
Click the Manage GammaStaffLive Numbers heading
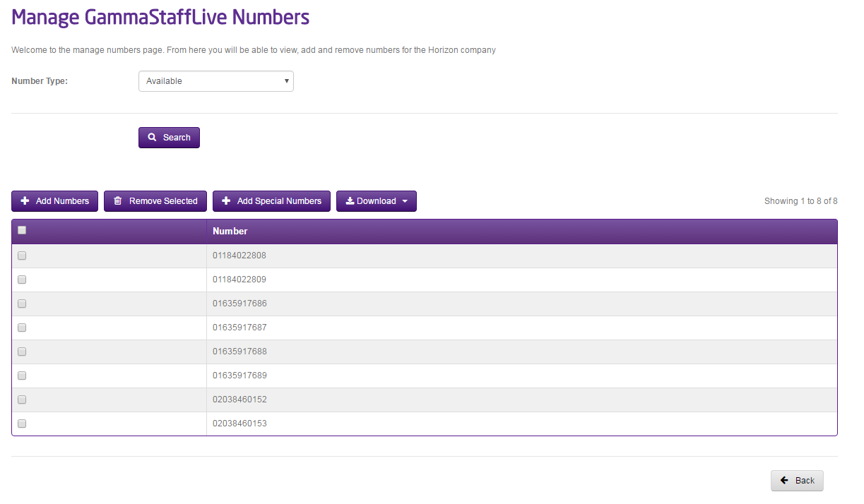160,16
